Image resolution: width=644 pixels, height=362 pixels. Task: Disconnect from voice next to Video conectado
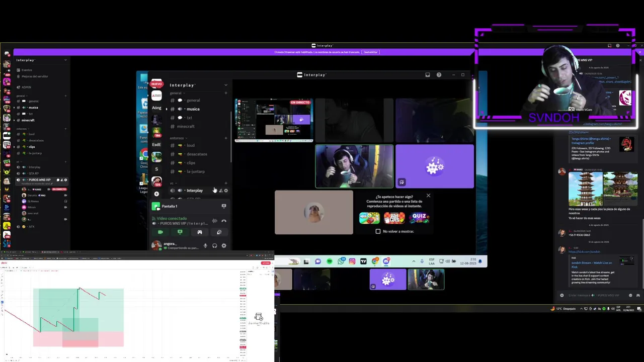(x=224, y=221)
